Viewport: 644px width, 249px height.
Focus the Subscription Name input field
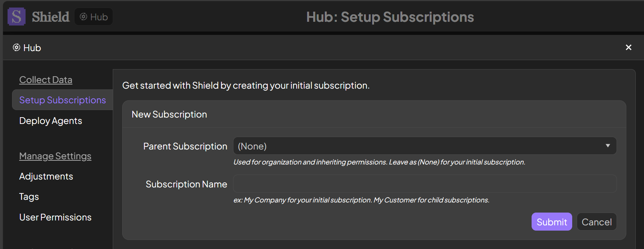click(425, 184)
